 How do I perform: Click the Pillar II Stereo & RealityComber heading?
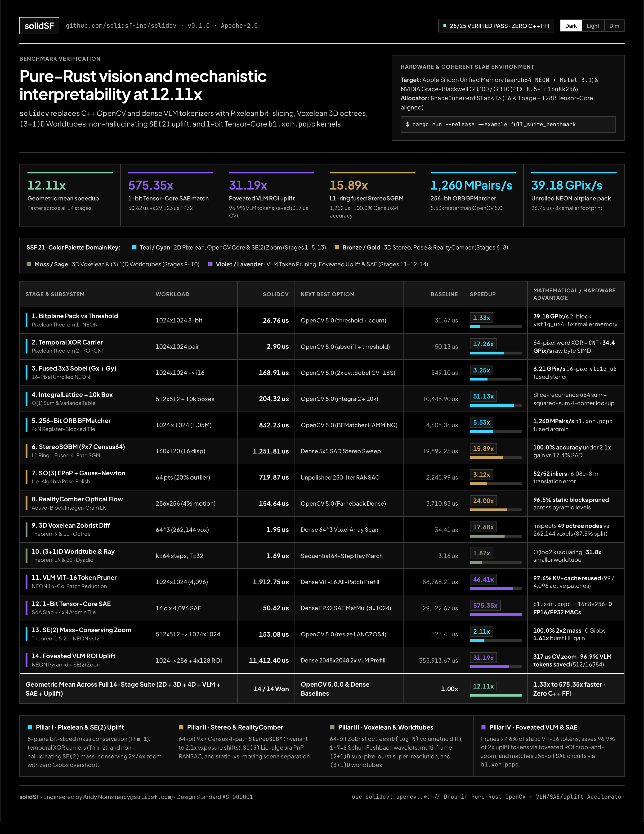pyautogui.click(x=235, y=727)
